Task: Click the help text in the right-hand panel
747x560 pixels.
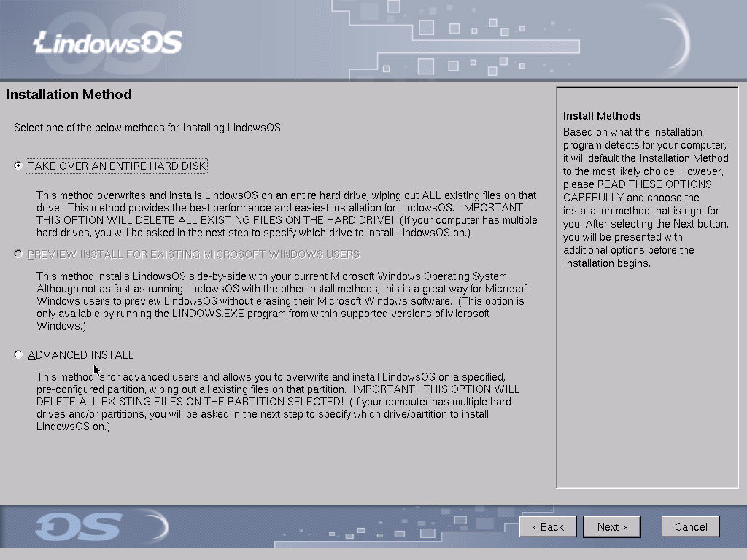Action: [646, 197]
